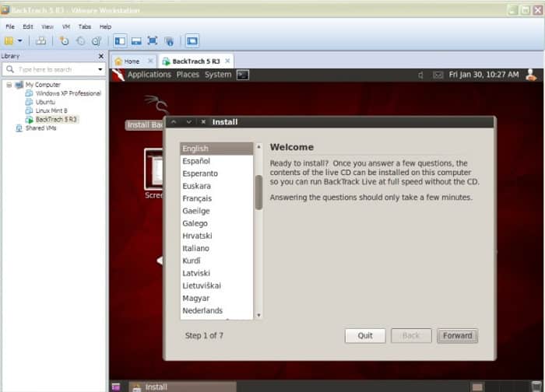Click the Unity mode toolbar icon
This screenshot has height=392, width=545.
click(169, 41)
